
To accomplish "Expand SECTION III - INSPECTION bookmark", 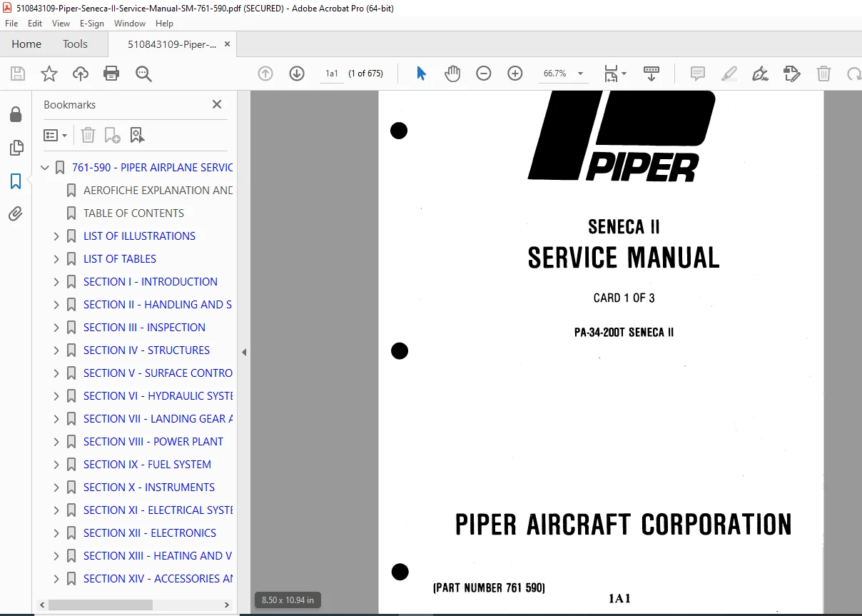I will (x=57, y=328).
